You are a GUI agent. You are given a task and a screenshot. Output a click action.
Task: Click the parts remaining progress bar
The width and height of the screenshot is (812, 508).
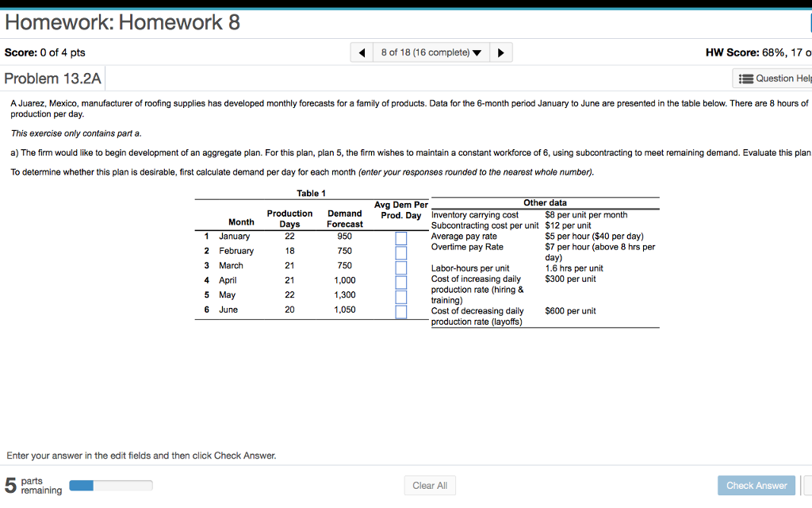(110, 485)
